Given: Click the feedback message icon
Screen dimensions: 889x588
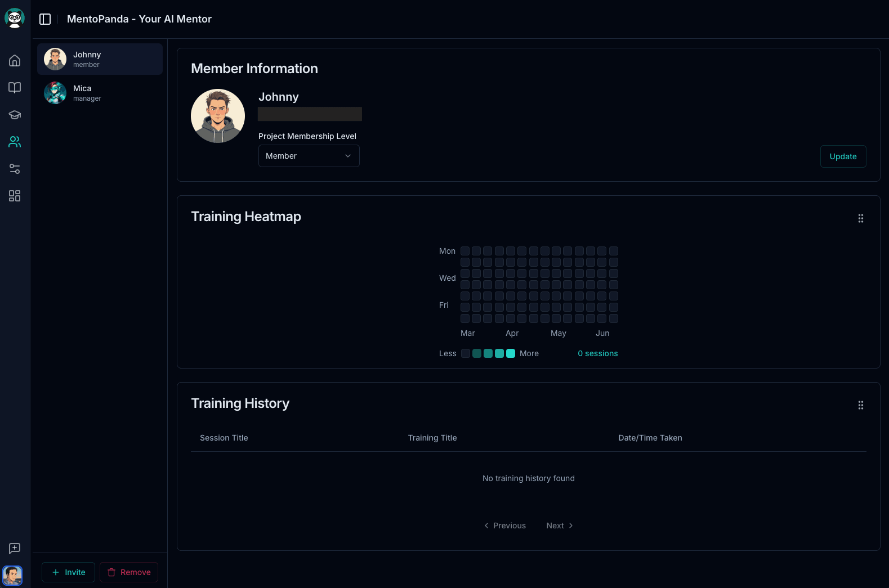Looking at the screenshot, I should tap(15, 548).
